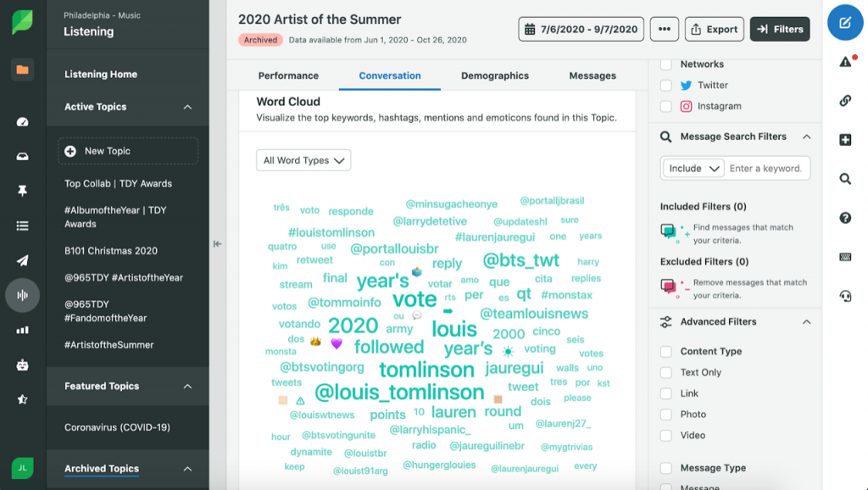Open the All Word Types dropdown
This screenshot has width=868, height=490.
[303, 160]
